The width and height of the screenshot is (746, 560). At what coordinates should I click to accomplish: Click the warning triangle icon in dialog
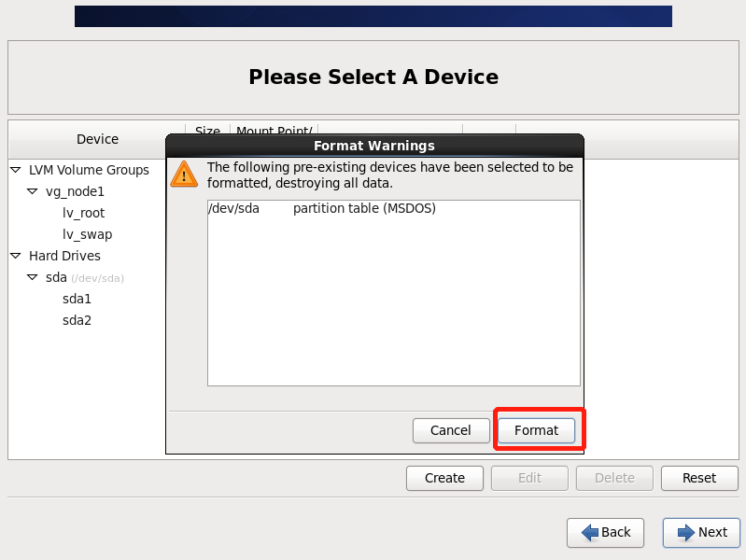(184, 175)
